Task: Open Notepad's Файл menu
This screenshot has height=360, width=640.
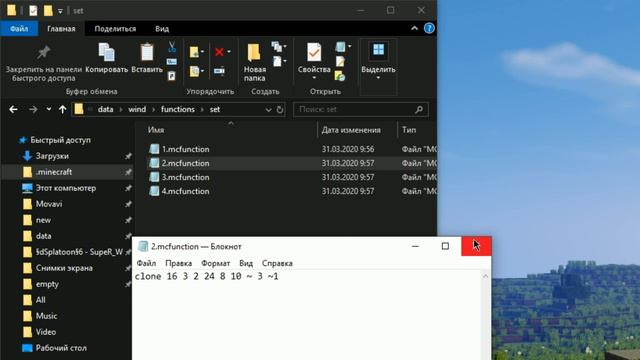Action: click(x=146, y=263)
